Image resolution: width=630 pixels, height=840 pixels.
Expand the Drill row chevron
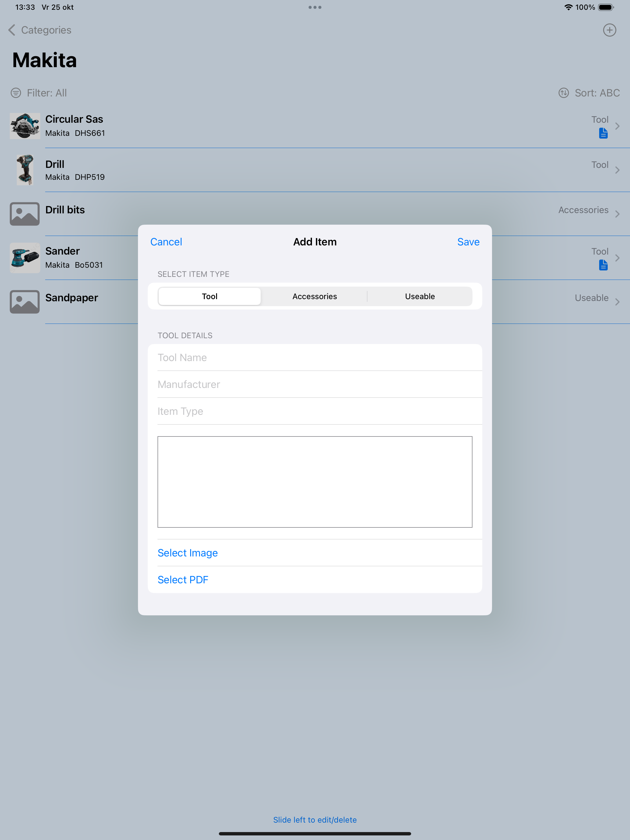pyautogui.click(x=617, y=170)
